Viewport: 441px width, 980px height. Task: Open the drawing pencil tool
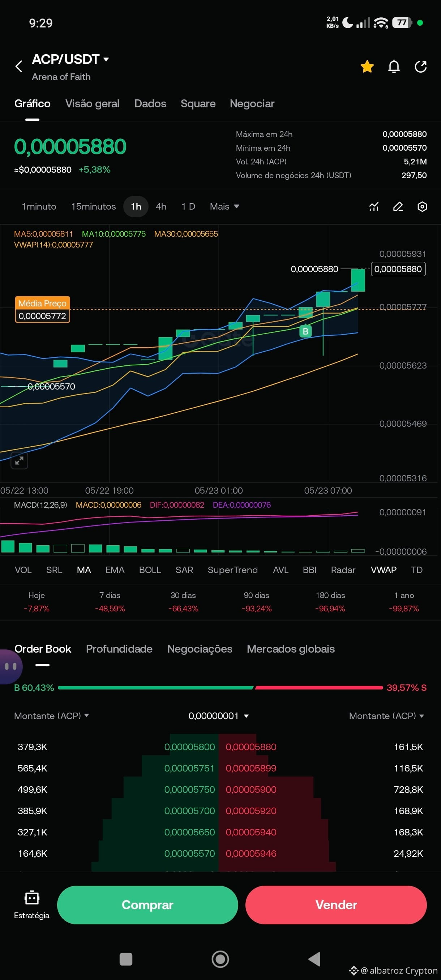tap(398, 207)
